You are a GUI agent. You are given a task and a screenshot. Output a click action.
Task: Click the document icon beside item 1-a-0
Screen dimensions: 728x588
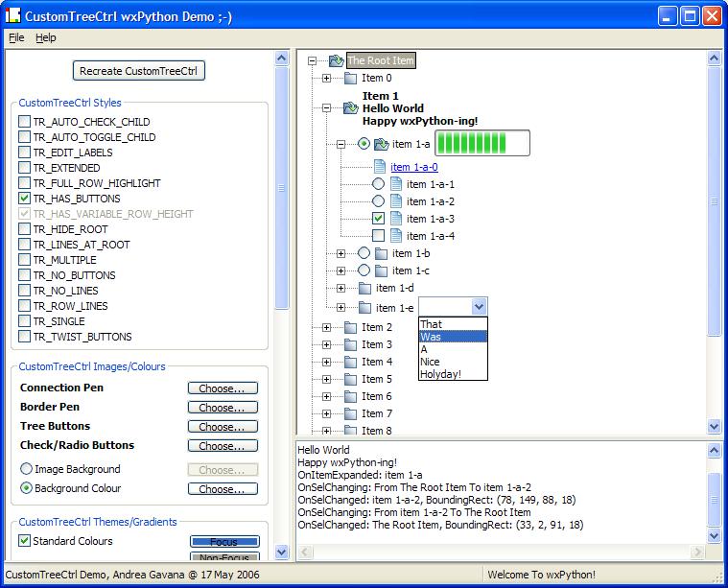tap(380, 167)
